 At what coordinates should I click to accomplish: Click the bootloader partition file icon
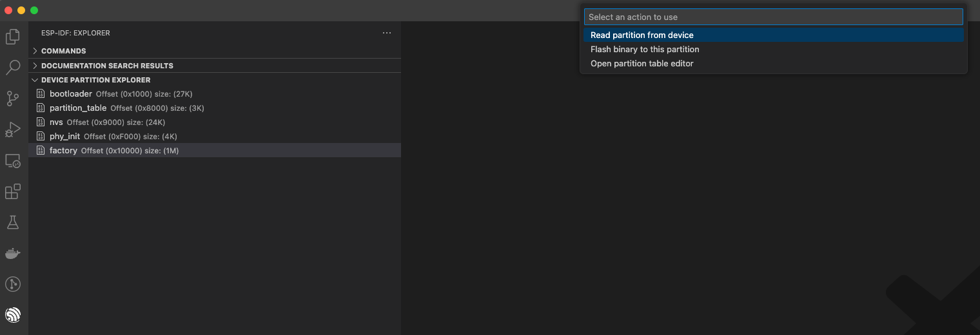coord(41,94)
